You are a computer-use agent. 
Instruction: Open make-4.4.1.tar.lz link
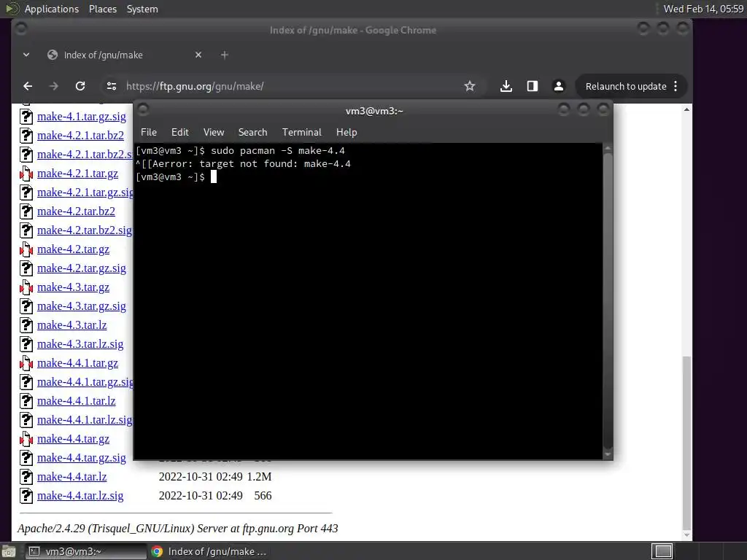76,401
